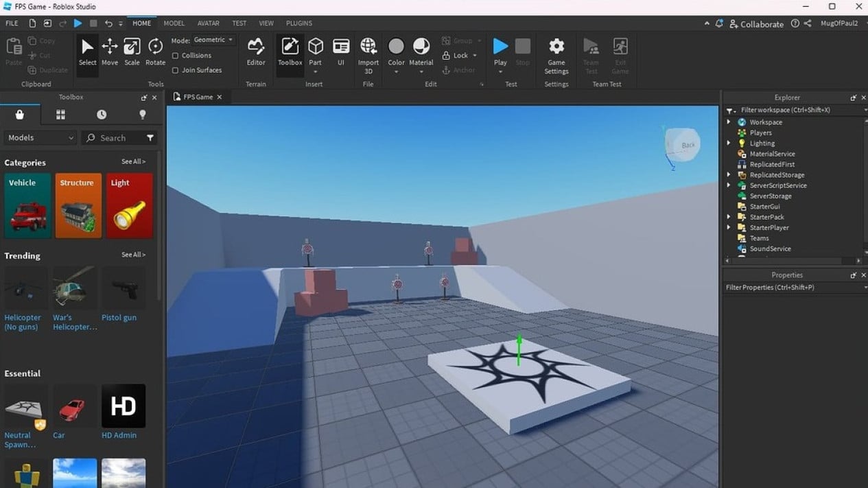Click the help question mark icon

tap(795, 23)
